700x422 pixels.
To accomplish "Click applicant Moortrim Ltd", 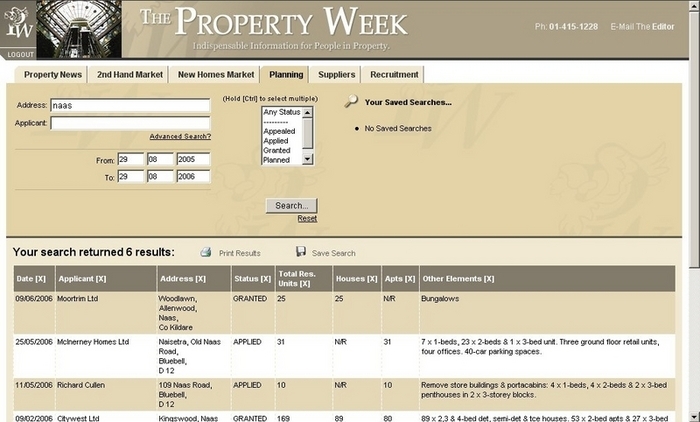I will pos(77,299).
